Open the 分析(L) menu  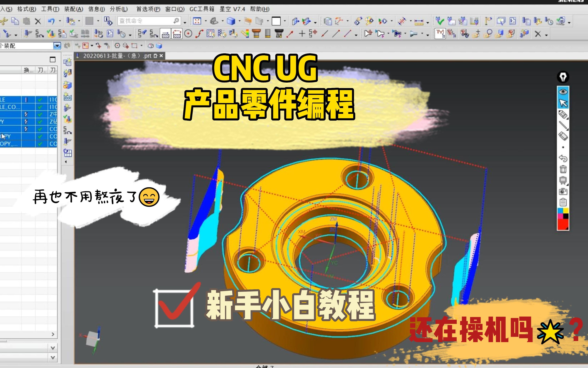coord(119,9)
